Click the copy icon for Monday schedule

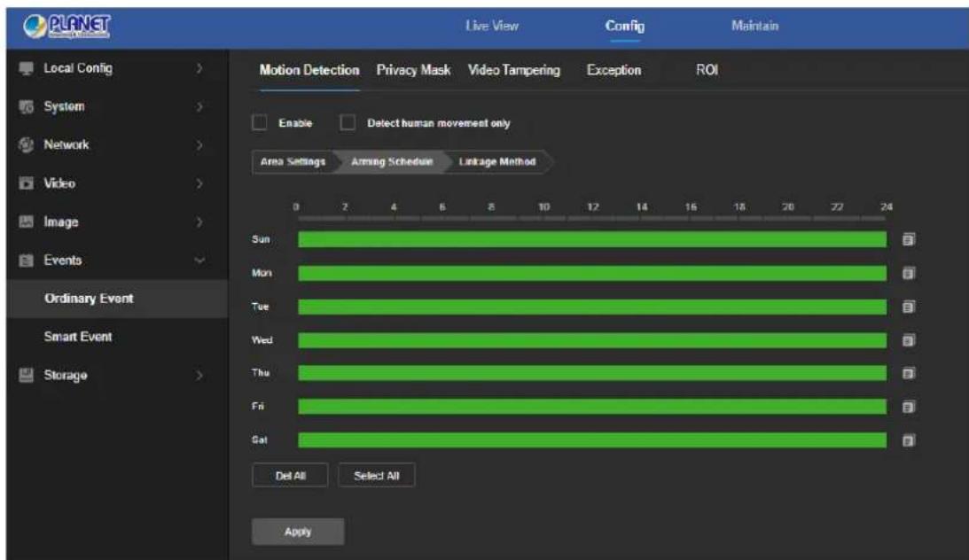click(908, 273)
